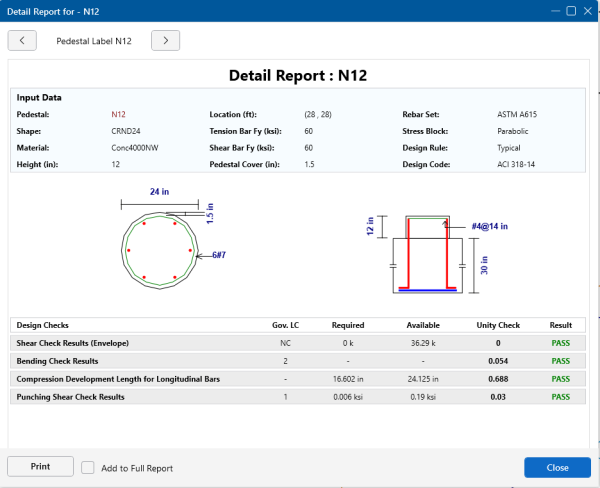
Task: Close the window with the title bar X
Action: coord(587,11)
